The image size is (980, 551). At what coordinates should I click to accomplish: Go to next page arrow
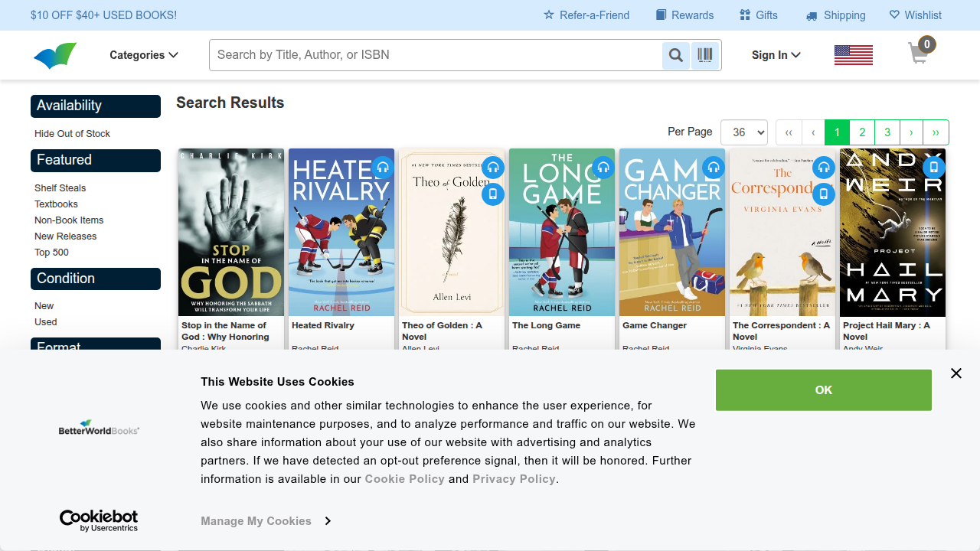(911, 132)
